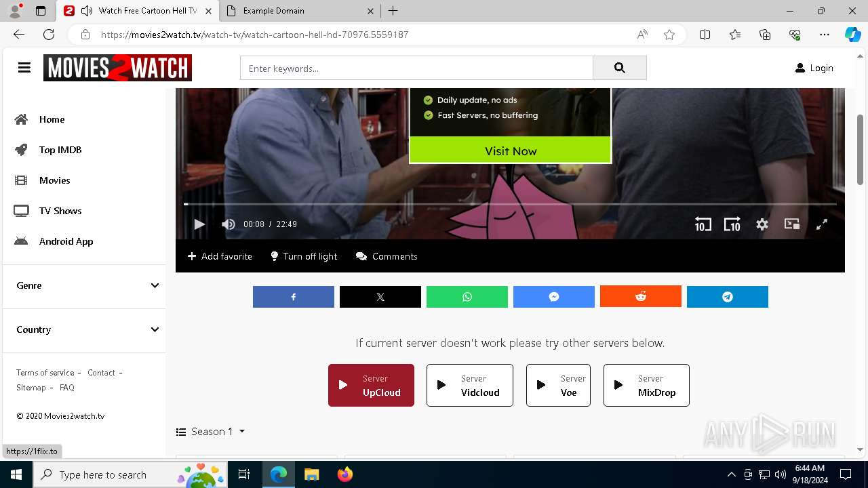Open File Explorer from taskbar

pyautogui.click(x=311, y=474)
